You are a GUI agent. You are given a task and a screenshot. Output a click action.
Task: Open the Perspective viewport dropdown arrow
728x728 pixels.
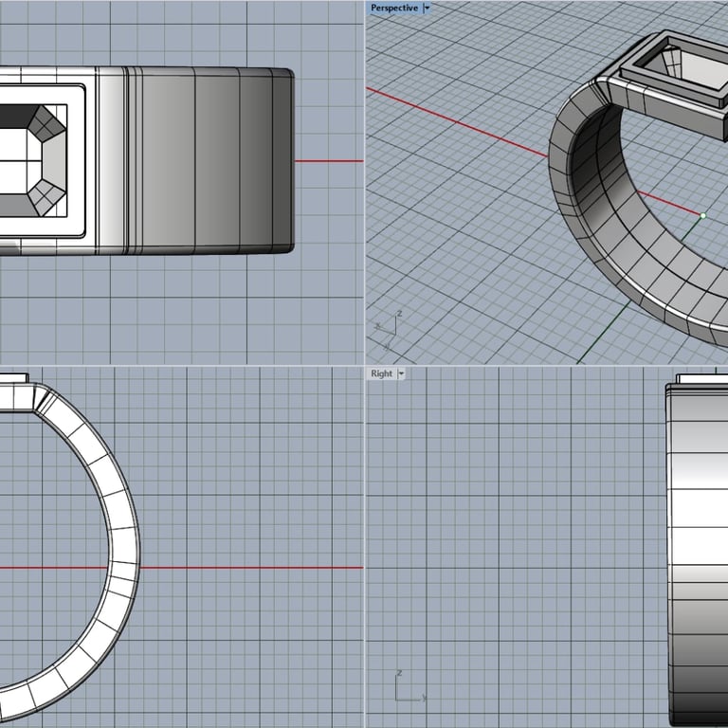point(428,8)
